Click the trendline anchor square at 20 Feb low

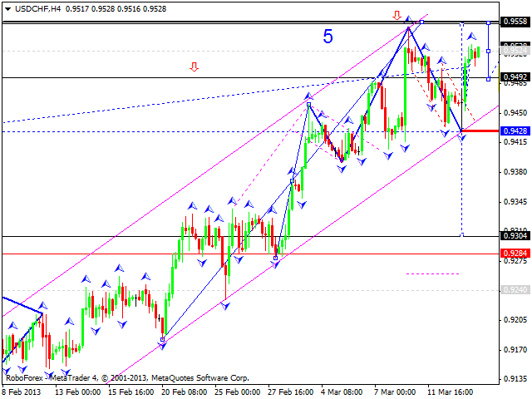(162, 339)
